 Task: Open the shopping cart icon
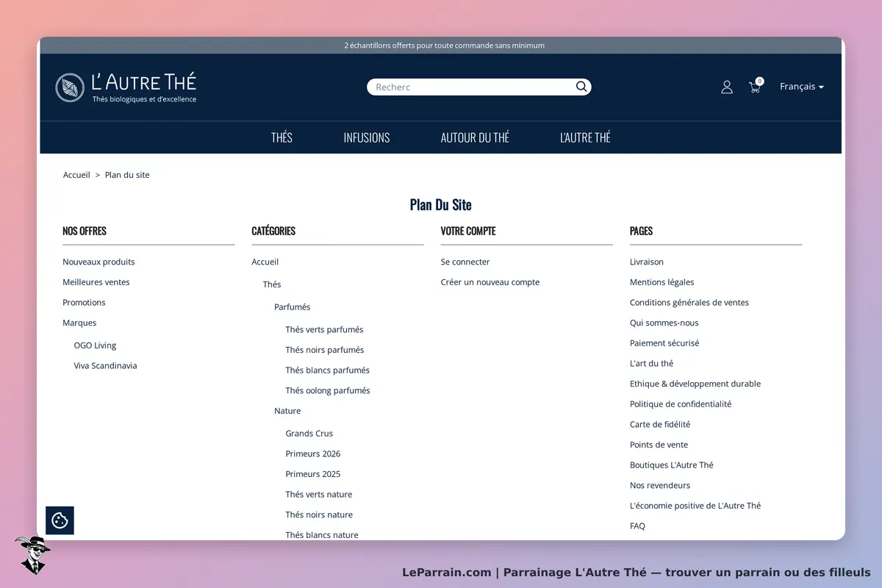[x=756, y=86]
